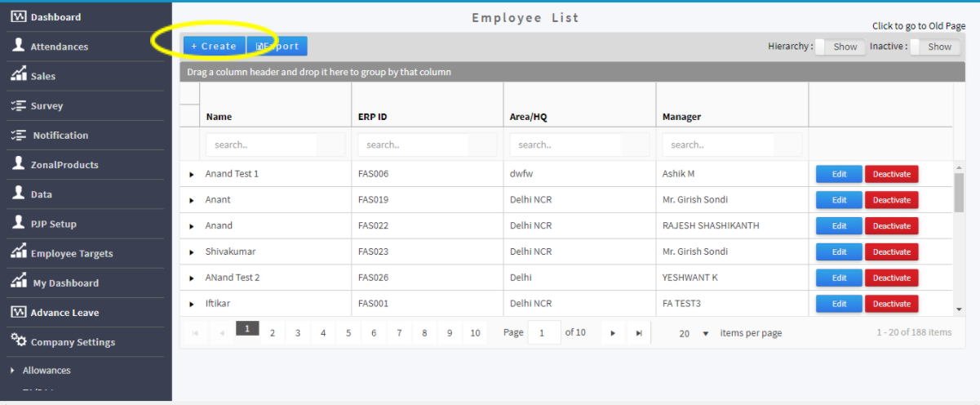Click the Sales chart icon
Viewport: 980px width, 405px height.
pyautogui.click(x=18, y=75)
